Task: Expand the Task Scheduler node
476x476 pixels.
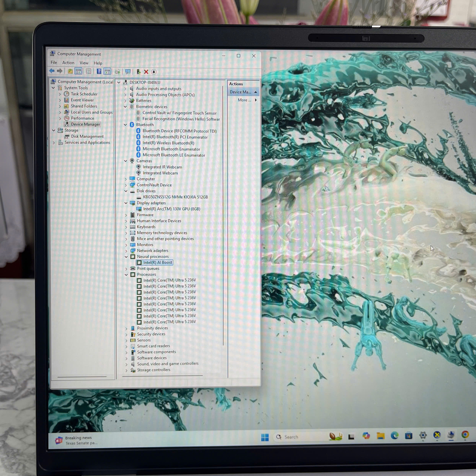Action: click(x=60, y=94)
